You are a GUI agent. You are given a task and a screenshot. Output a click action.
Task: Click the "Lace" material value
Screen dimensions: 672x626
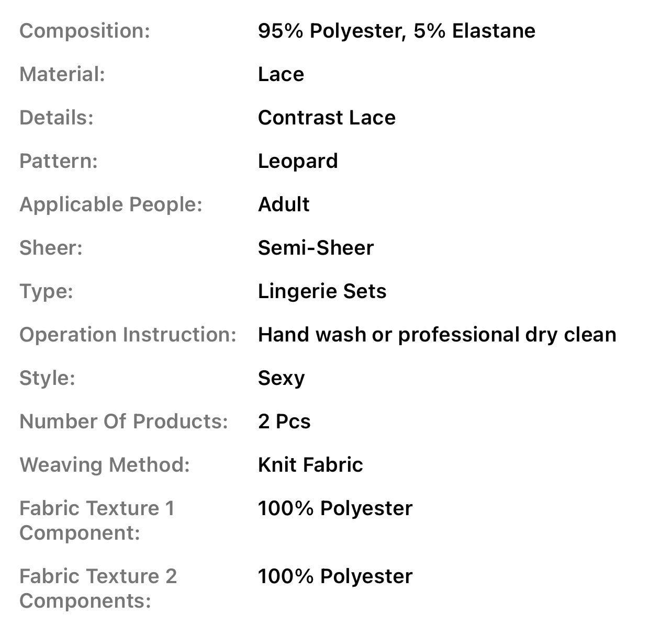click(281, 74)
